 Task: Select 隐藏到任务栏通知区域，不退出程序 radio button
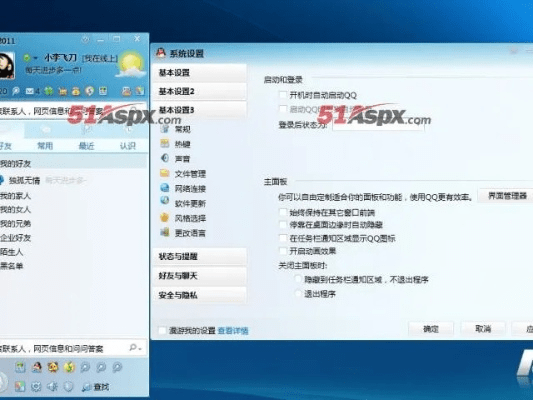click(x=298, y=279)
